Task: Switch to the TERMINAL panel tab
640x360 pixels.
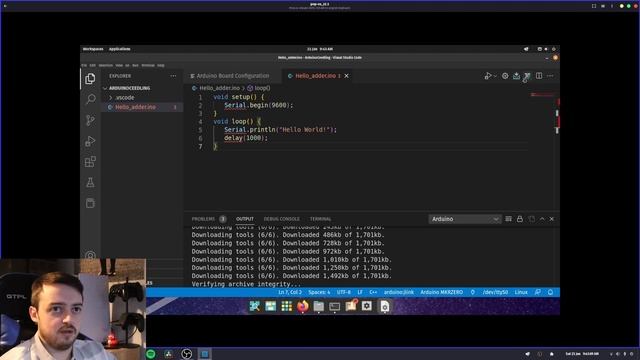Action: (x=320, y=219)
